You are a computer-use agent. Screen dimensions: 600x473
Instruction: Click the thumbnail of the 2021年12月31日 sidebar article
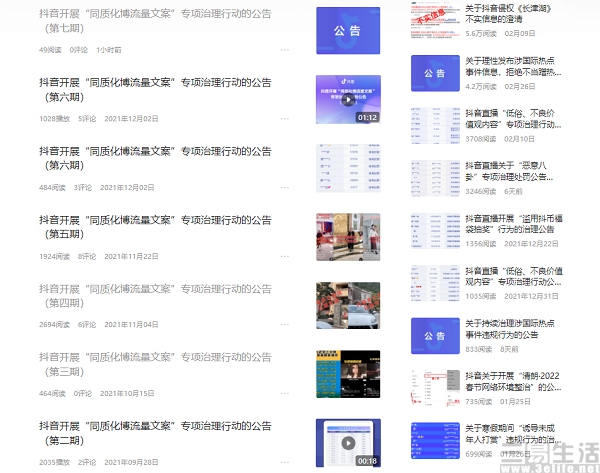[x=435, y=283]
